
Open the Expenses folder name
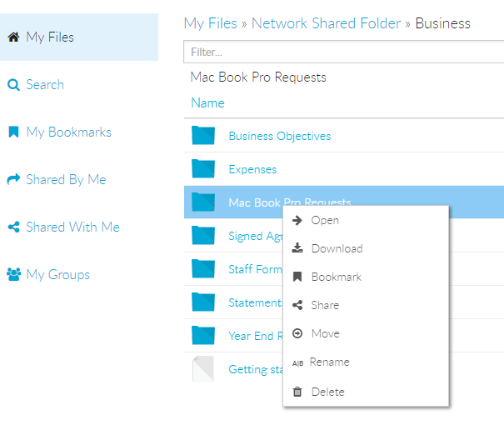click(252, 169)
